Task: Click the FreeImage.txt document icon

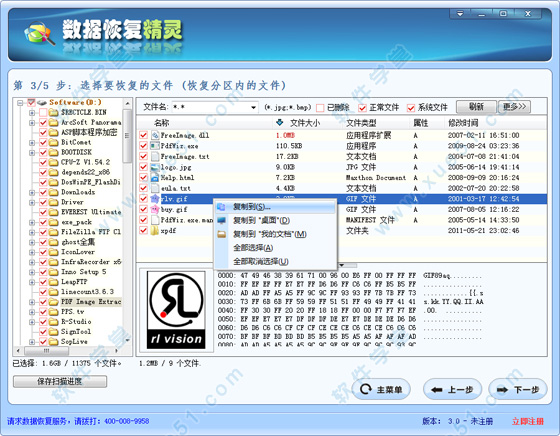Action: point(155,156)
